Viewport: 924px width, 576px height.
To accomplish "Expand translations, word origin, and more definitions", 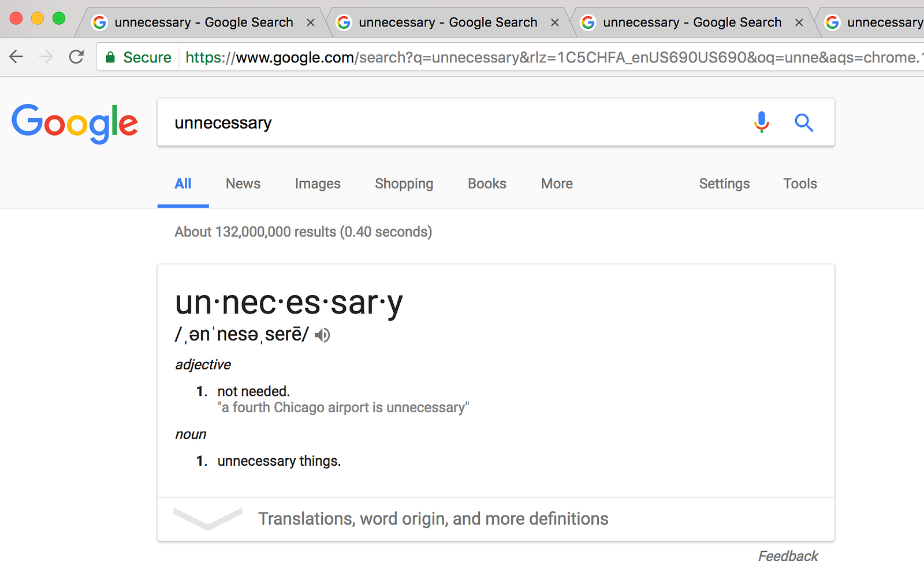I will 433,518.
